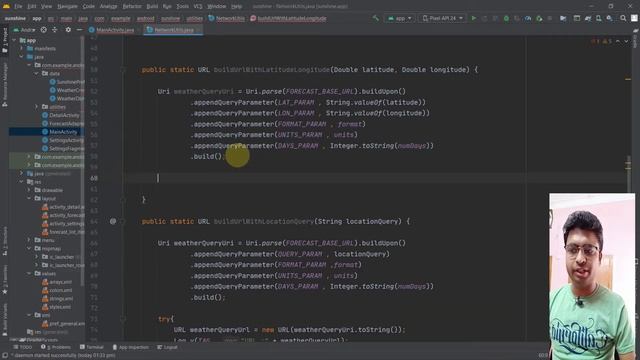Jump to next highlighted error arrow
The width and height of the screenshot is (640, 360).
coord(626,41)
